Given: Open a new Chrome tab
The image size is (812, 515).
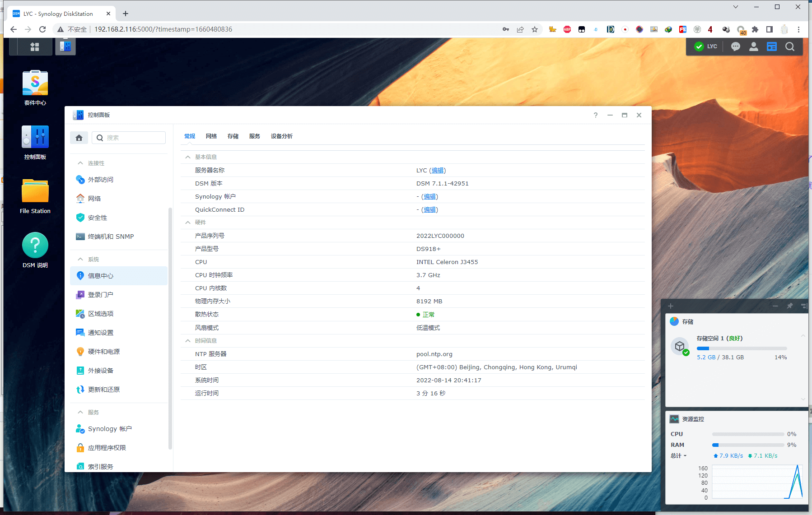Looking at the screenshot, I should tap(126, 14).
